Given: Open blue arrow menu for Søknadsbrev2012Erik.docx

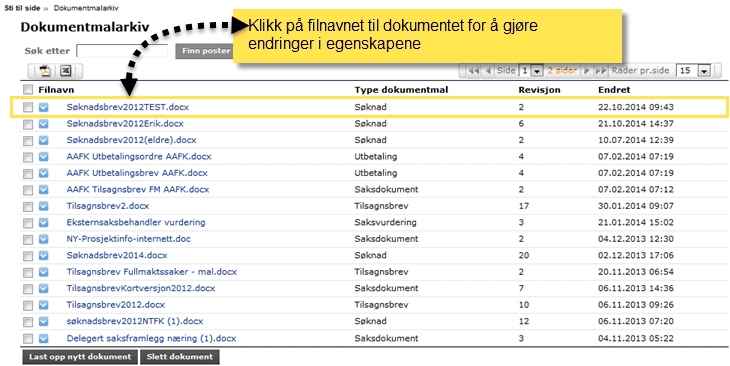Looking at the screenshot, I should point(43,124).
